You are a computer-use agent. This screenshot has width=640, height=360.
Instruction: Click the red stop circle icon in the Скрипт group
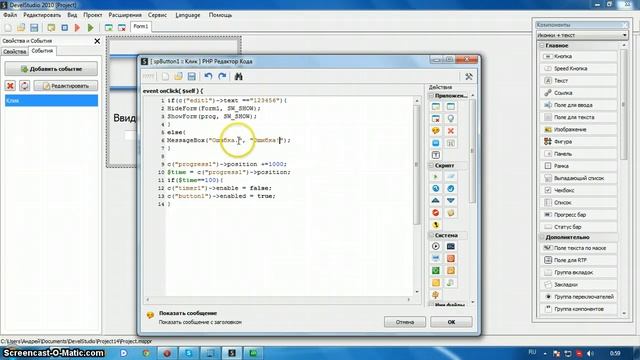[x=436, y=213]
